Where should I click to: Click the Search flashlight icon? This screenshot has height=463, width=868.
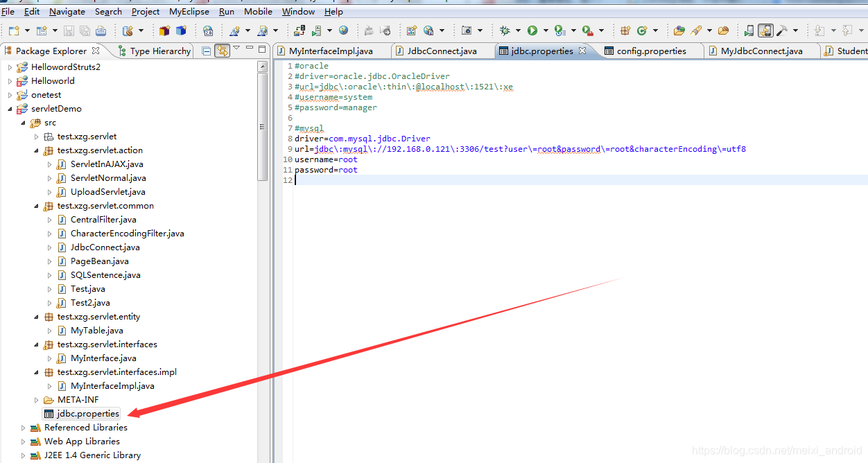point(697,30)
